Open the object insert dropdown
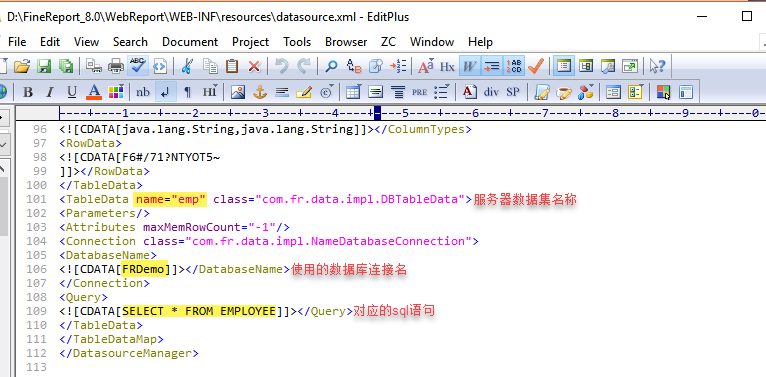This screenshot has width=766, height=377. (585, 92)
